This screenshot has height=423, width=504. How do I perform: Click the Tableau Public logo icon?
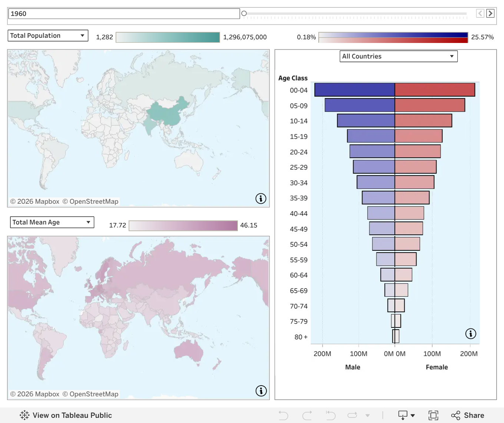coord(24,415)
